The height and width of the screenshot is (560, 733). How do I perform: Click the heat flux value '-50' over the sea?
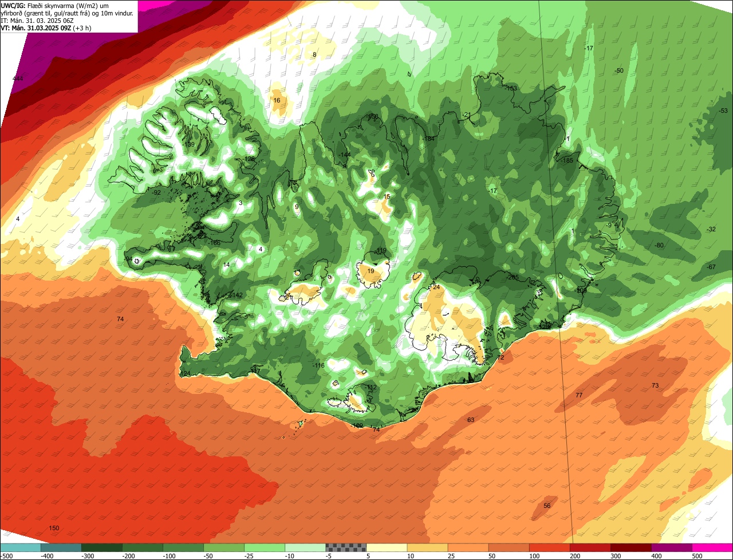click(x=618, y=70)
